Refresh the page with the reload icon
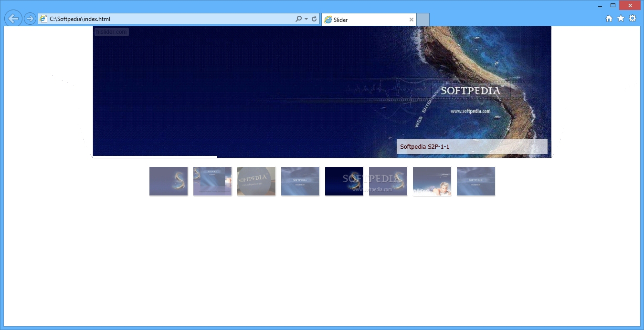 pos(314,19)
